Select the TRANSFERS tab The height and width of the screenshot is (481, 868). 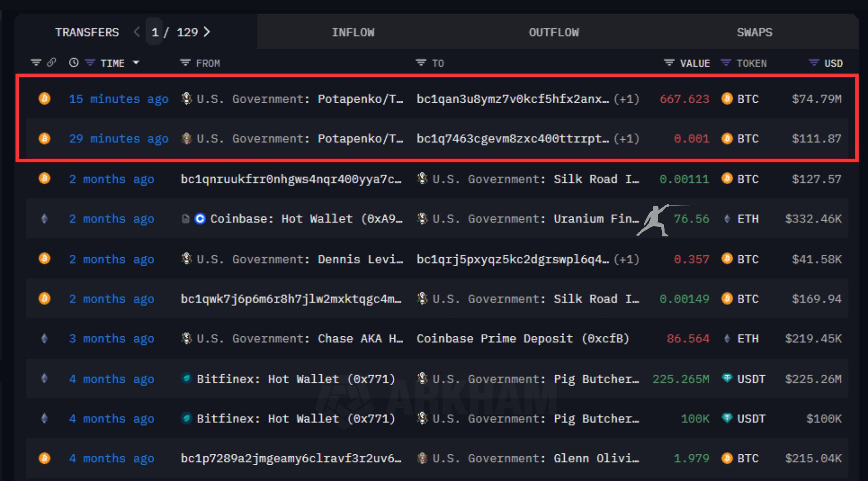(x=87, y=32)
